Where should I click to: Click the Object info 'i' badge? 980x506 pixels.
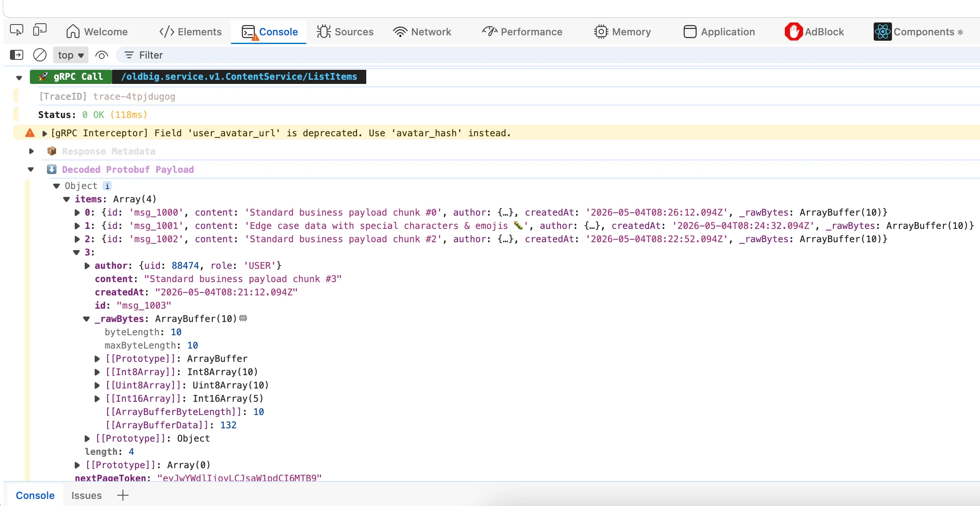[x=107, y=186]
